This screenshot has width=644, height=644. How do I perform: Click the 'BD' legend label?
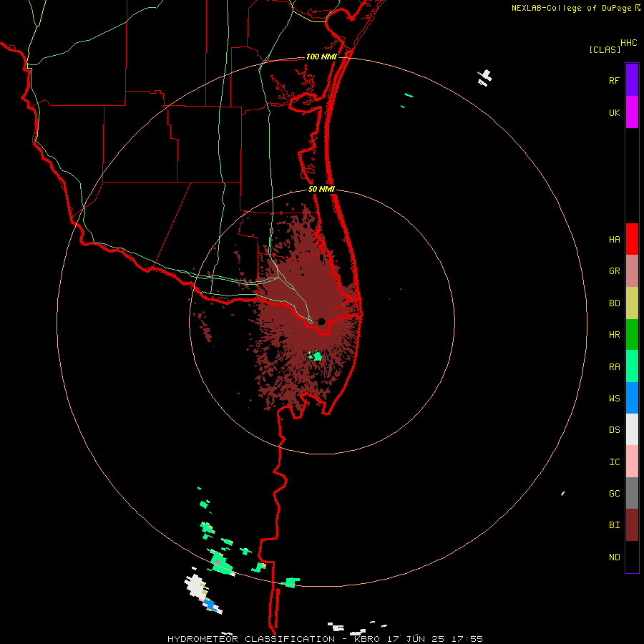615,303
